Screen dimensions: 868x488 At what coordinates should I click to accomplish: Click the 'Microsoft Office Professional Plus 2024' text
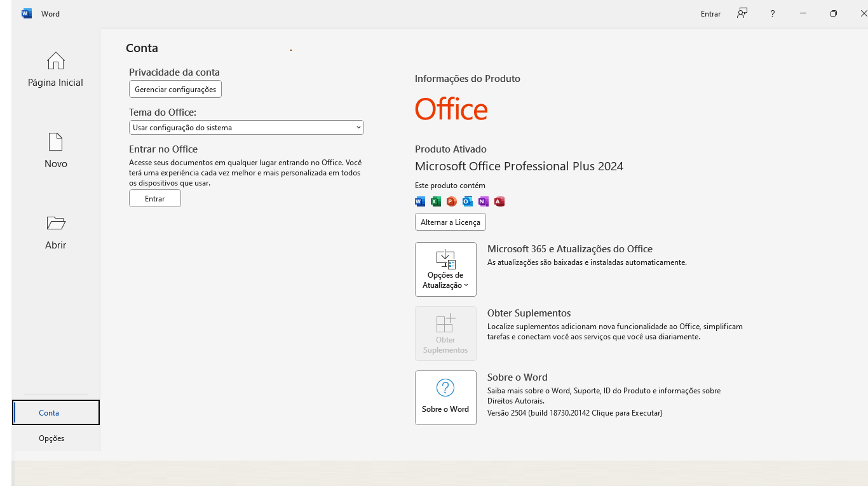(x=519, y=166)
